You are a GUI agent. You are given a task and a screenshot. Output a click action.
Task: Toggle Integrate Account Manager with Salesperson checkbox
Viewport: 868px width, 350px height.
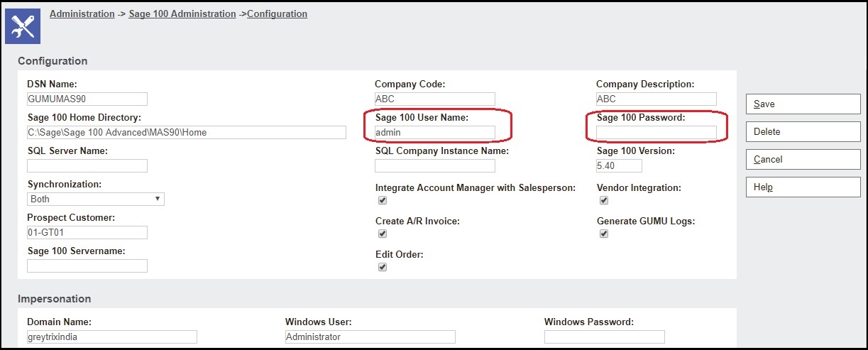[383, 201]
